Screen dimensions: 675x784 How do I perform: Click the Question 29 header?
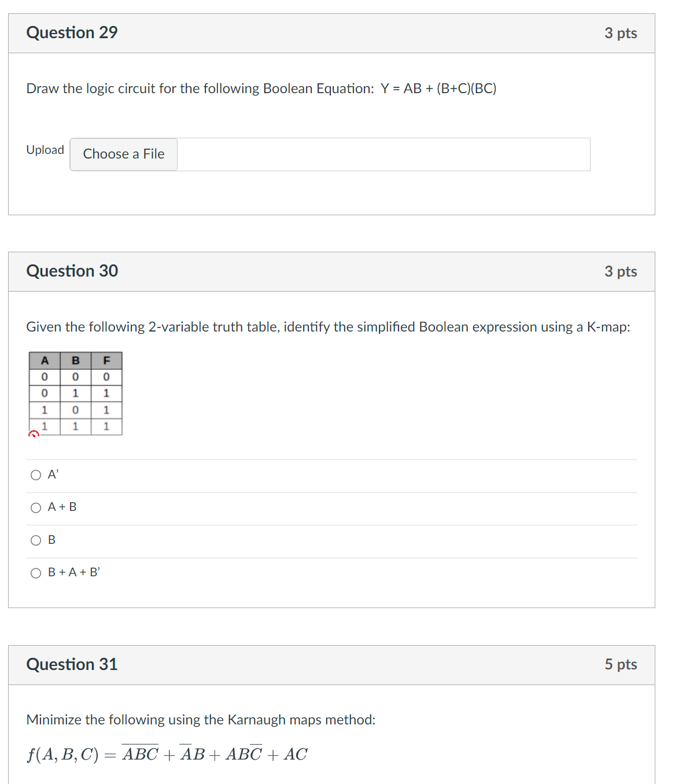click(x=72, y=32)
